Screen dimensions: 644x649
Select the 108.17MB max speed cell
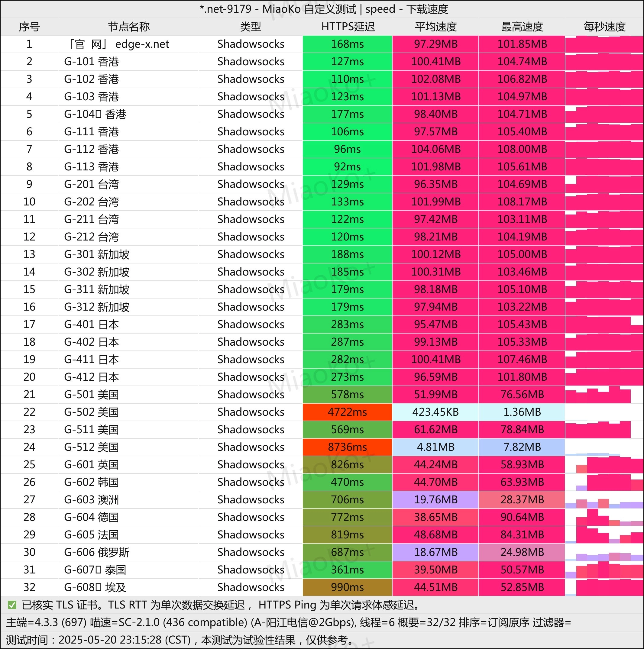pyautogui.click(x=522, y=202)
